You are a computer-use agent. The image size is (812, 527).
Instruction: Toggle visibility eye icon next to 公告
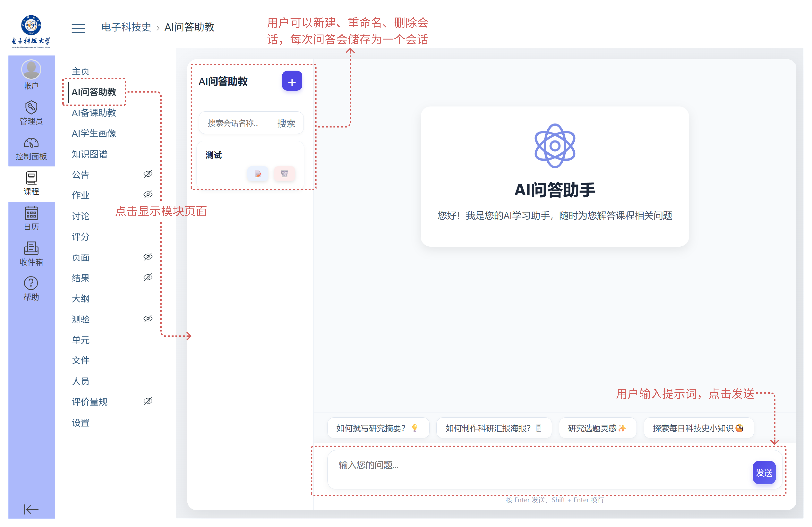148,174
